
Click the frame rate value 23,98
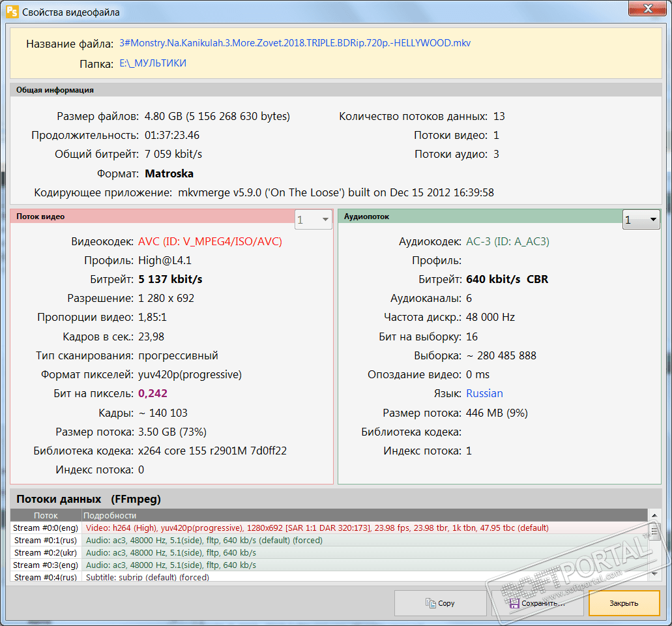point(151,336)
